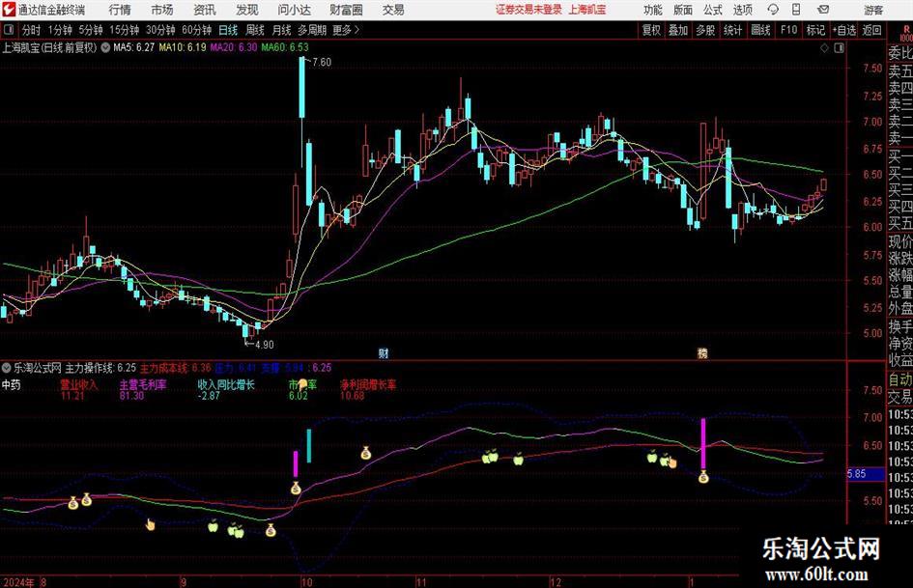Switch to 1分钟 period
Image resolution: width=913 pixels, height=588 pixels.
tap(60, 30)
